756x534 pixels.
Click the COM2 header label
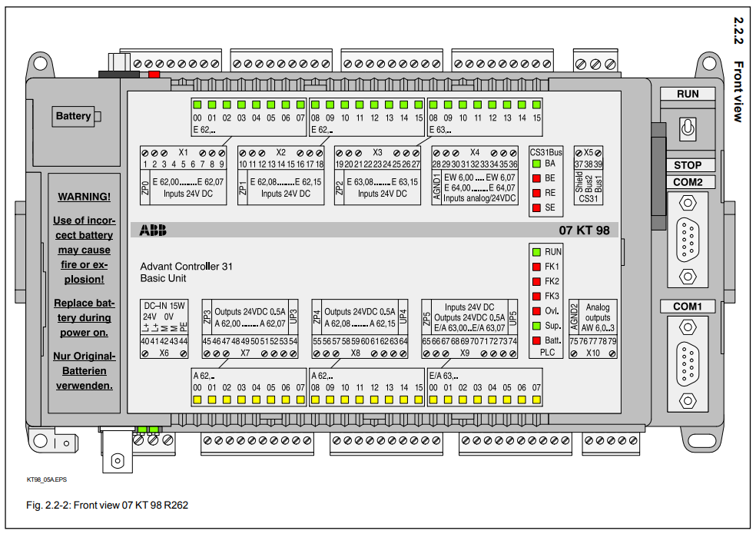pyautogui.click(x=688, y=182)
